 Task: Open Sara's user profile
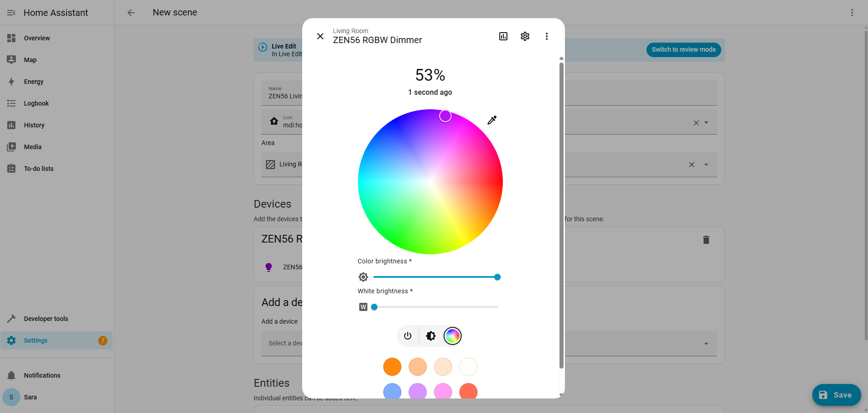point(57,397)
